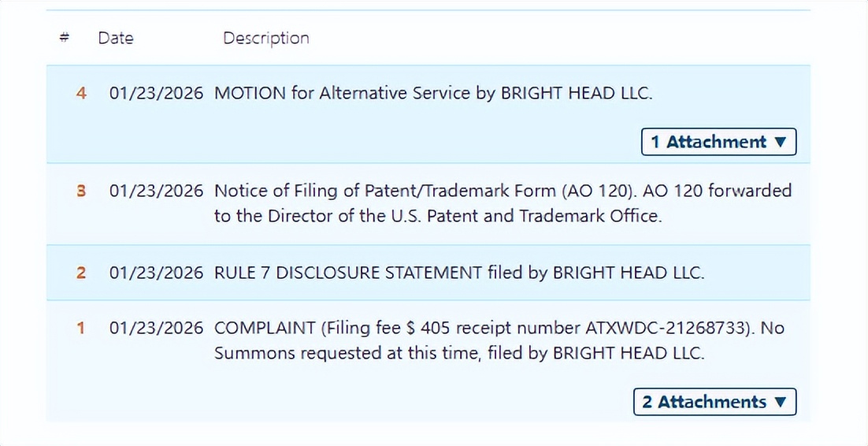Click the receipt number ATXWDC-21268733 text

coord(661,328)
